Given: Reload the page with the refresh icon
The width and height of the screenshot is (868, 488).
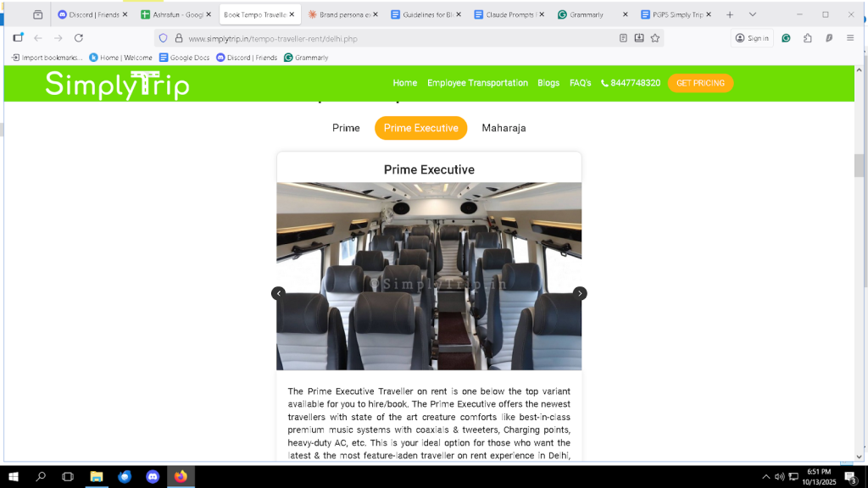Looking at the screenshot, I should (x=79, y=38).
